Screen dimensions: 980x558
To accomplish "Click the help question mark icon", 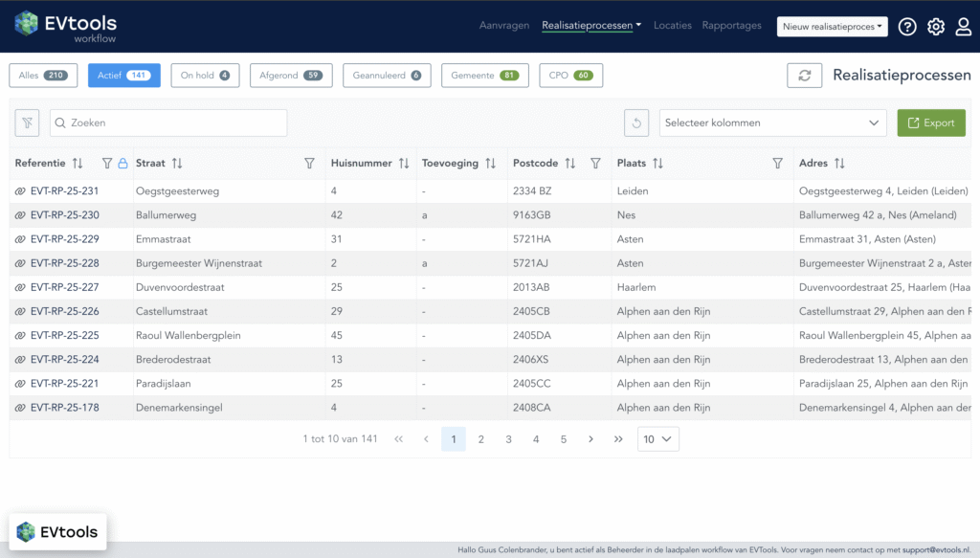I will [907, 27].
